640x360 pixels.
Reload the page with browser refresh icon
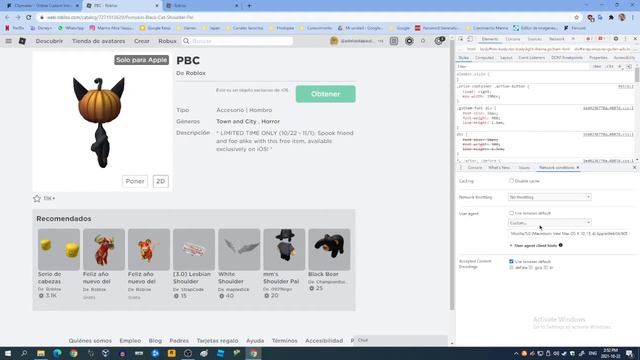(x=29, y=18)
